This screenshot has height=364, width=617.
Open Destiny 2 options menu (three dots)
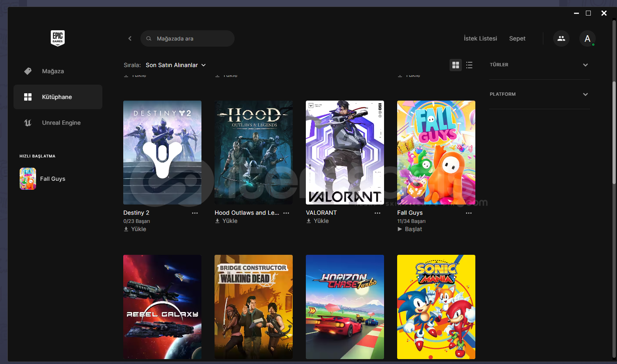tap(195, 213)
